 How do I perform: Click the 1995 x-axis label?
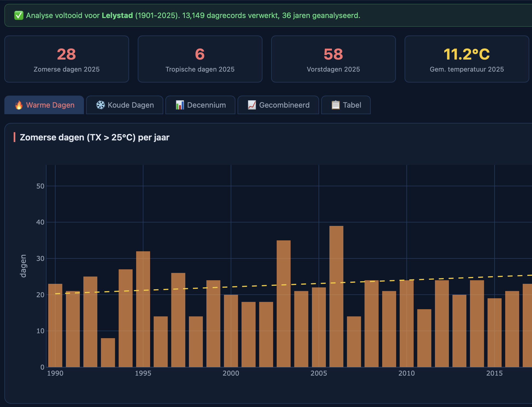[143, 373]
